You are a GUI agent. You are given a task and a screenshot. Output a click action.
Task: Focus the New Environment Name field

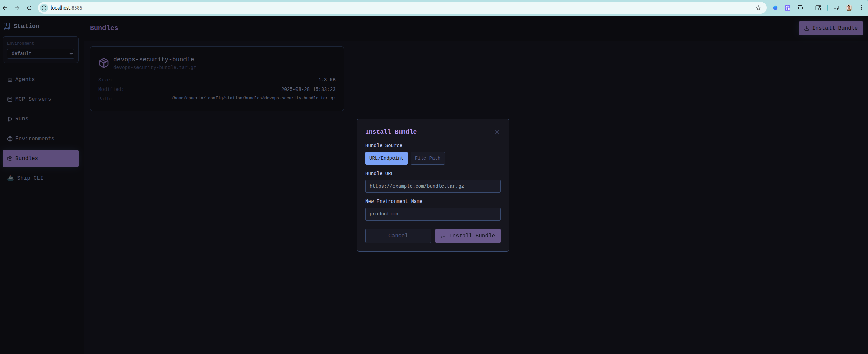click(x=433, y=214)
